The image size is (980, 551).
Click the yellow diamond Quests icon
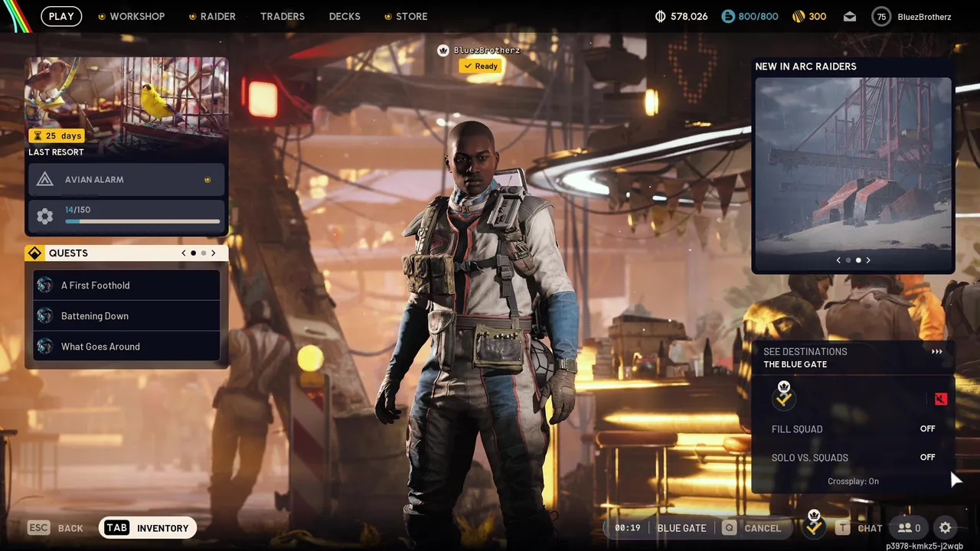[34, 253]
